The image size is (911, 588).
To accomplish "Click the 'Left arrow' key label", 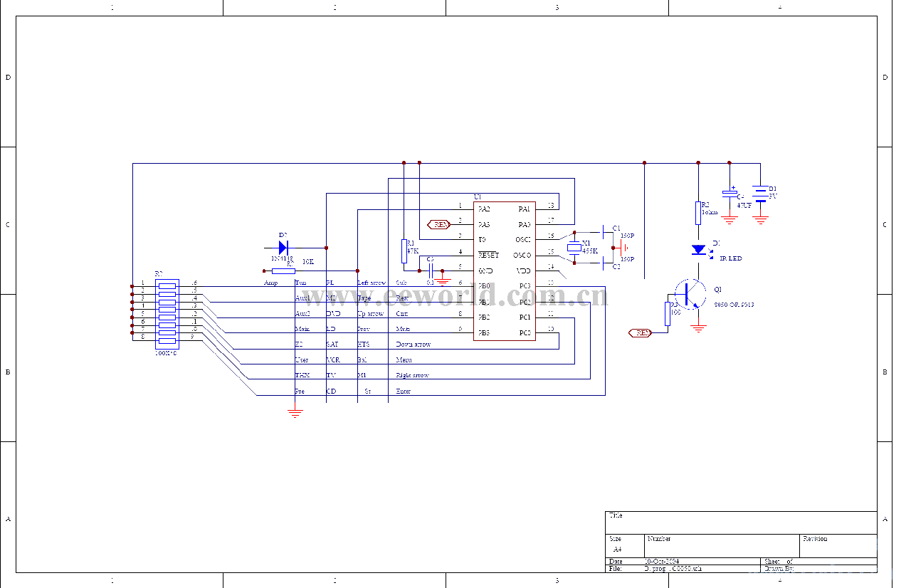I will point(372,283).
